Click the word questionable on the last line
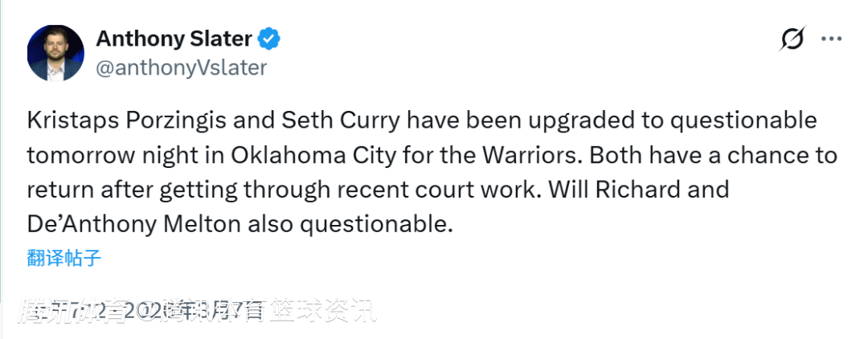The image size is (868, 339). click(x=371, y=224)
